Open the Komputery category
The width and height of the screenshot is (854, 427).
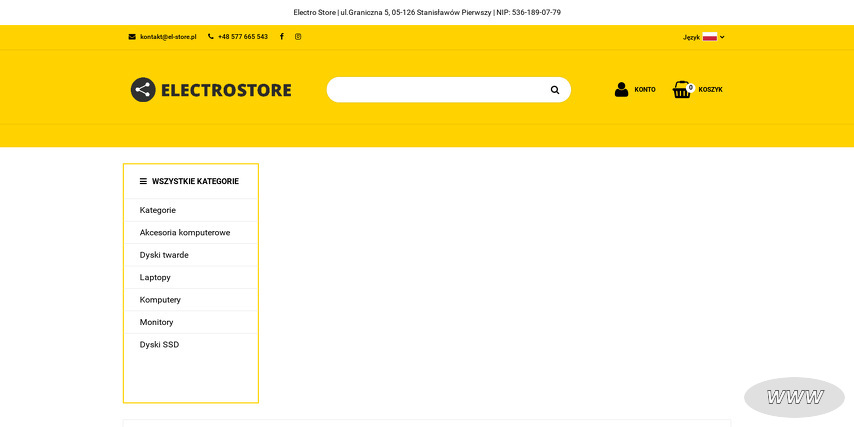pos(160,300)
